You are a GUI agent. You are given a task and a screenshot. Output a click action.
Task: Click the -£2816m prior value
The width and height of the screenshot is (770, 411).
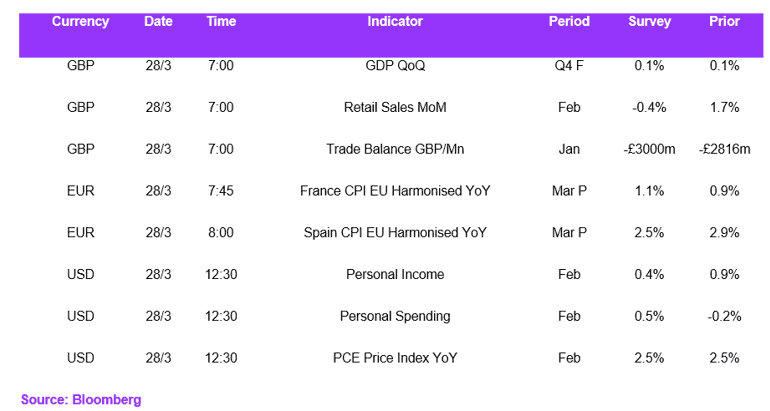724,149
